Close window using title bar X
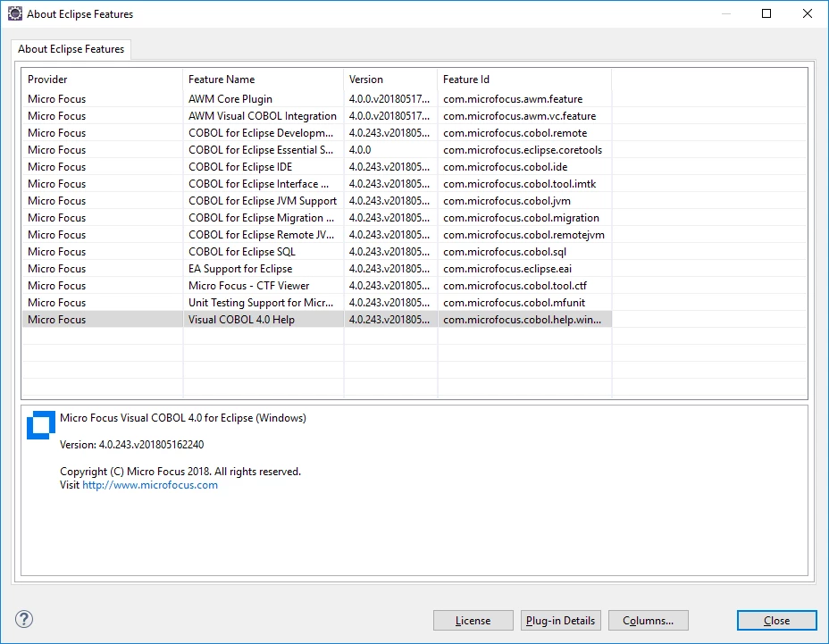 [808, 13]
